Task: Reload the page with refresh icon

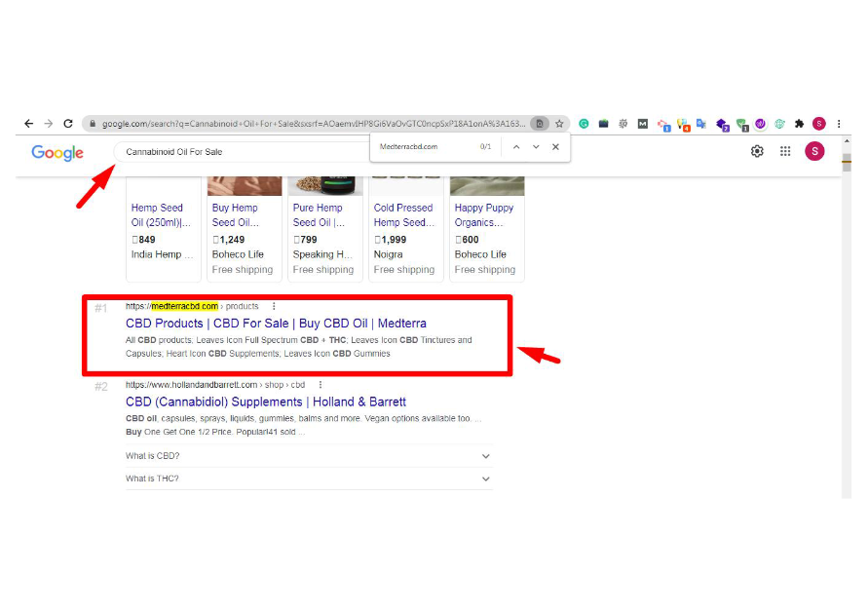Action: click(x=68, y=124)
